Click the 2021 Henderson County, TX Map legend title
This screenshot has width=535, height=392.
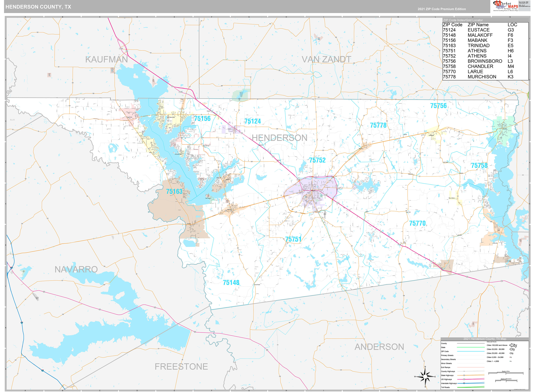tap(485, 339)
